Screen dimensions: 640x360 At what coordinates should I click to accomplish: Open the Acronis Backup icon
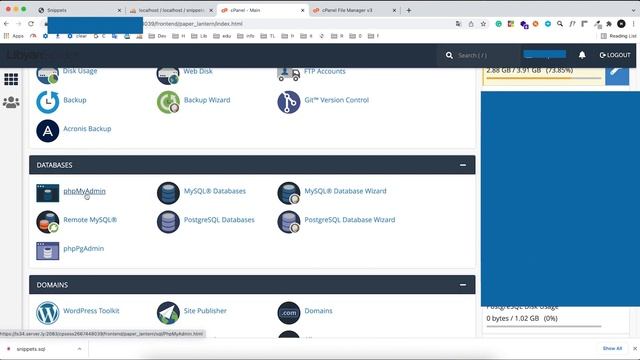pyautogui.click(x=47, y=131)
